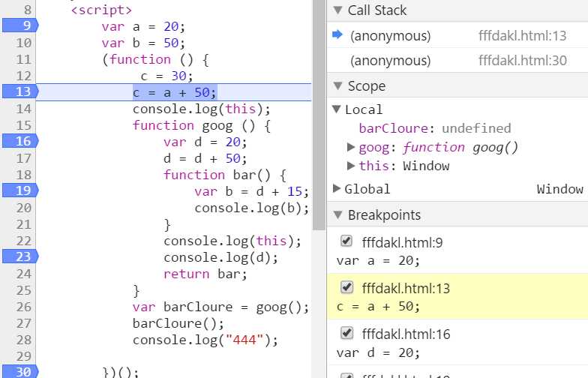Viewport: 588px width, 378px height.
Task: Toggle breakpoint marker on line 13
Action: [19, 91]
